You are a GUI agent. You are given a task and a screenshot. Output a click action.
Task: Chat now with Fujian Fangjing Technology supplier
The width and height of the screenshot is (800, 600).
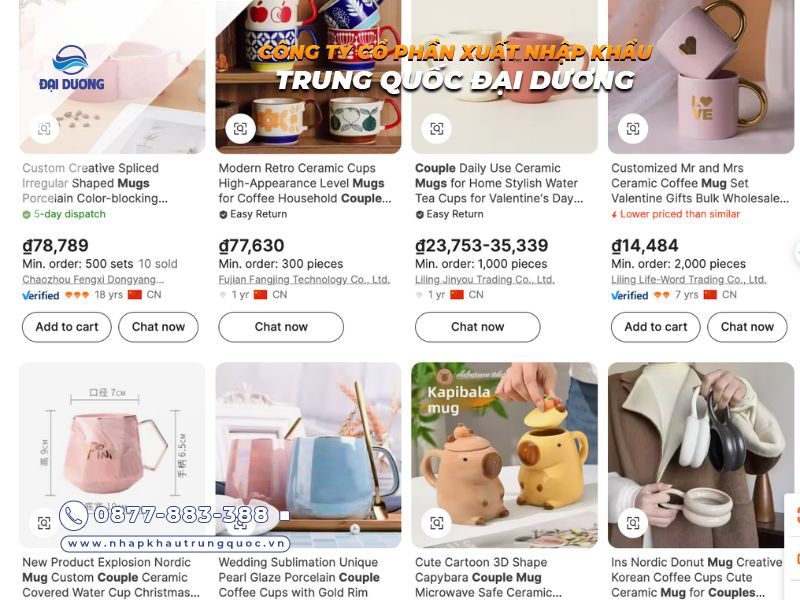coord(281,327)
